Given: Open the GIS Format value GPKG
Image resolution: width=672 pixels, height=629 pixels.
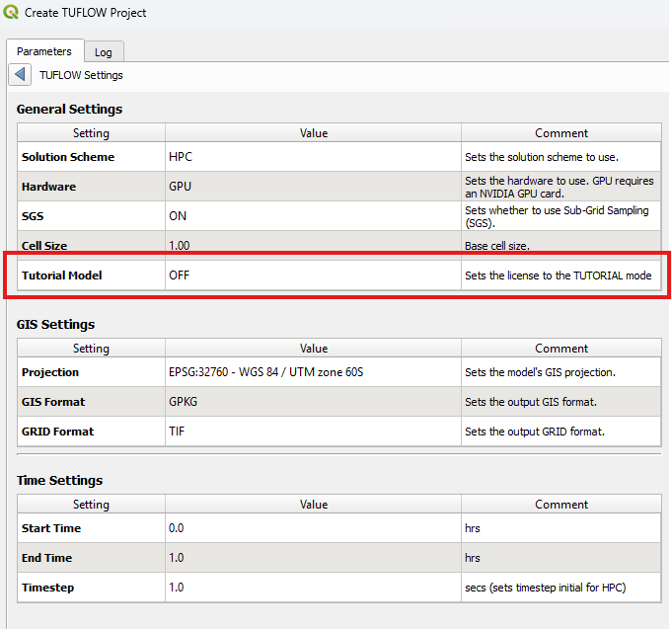Looking at the screenshot, I should pyautogui.click(x=313, y=402).
